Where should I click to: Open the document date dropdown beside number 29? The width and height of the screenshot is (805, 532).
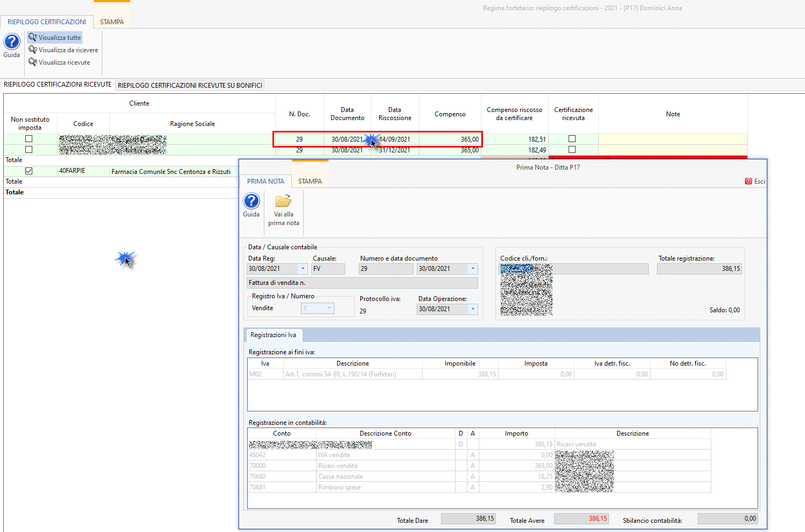pyautogui.click(x=473, y=269)
